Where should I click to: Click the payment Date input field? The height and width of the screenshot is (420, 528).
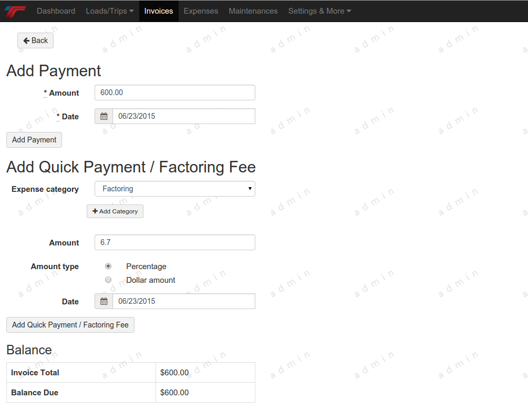(x=184, y=117)
